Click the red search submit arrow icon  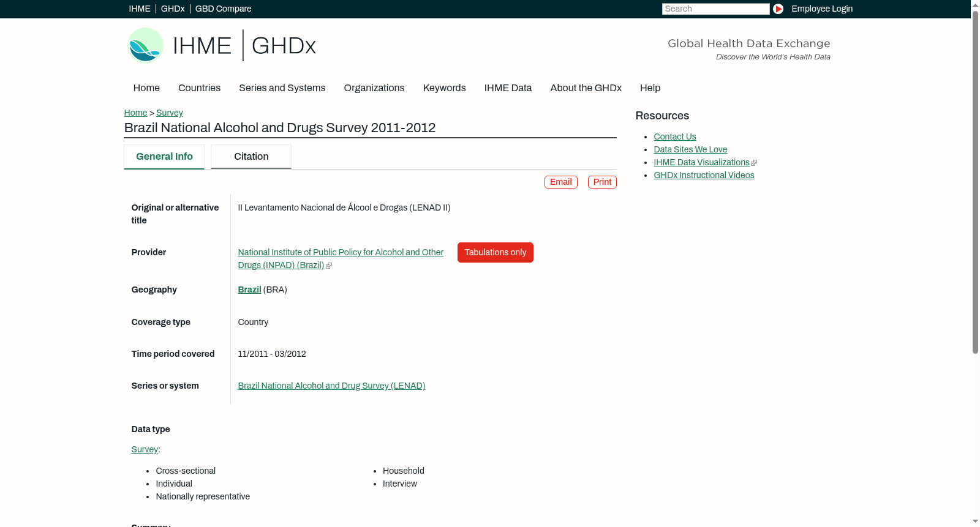click(778, 9)
